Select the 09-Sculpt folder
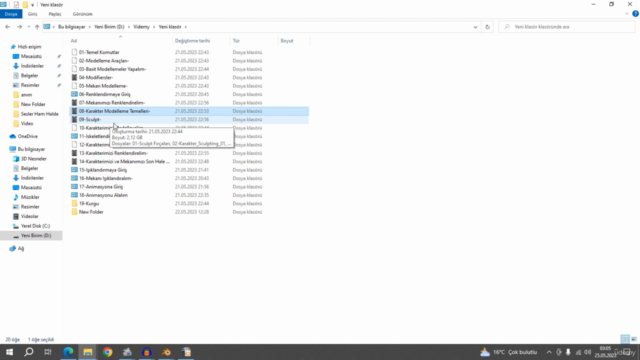 (90, 120)
